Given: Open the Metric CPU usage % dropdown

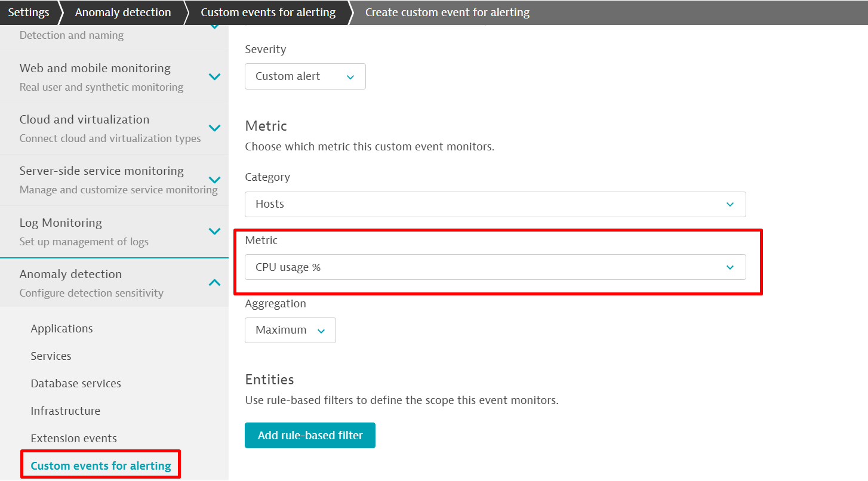Looking at the screenshot, I should coord(495,267).
